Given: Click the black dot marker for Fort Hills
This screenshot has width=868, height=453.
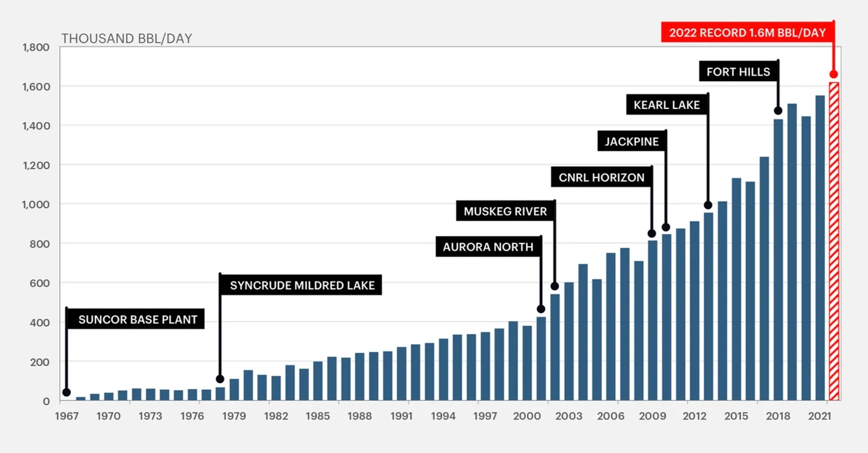Looking at the screenshot, I should 778,111.
